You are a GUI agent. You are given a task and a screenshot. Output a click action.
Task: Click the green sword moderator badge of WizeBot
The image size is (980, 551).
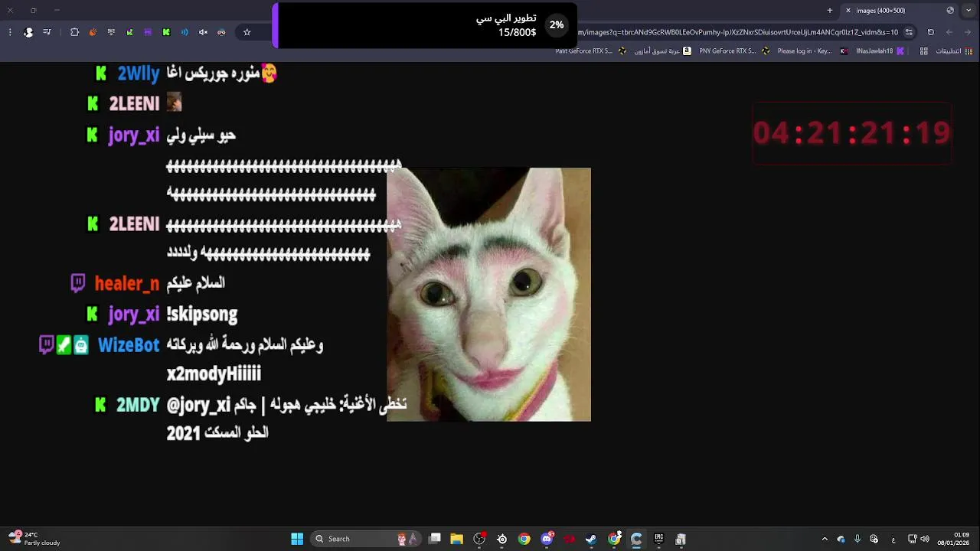tap(64, 345)
